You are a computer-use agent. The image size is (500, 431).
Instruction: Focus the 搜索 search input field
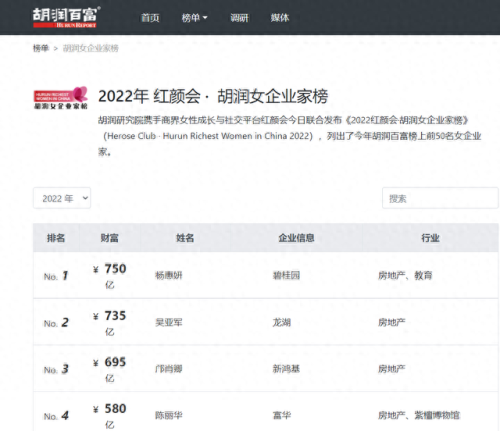click(x=440, y=198)
